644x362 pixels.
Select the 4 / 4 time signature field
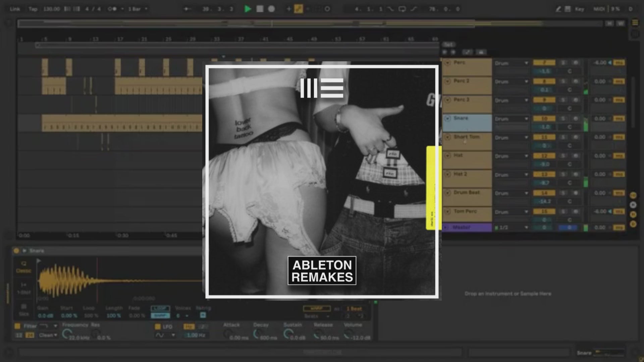tap(93, 9)
